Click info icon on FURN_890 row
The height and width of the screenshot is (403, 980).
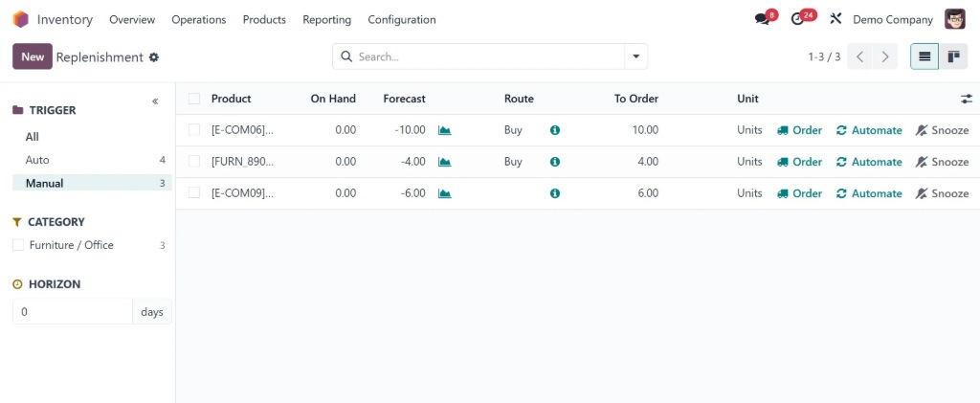(x=555, y=162)
